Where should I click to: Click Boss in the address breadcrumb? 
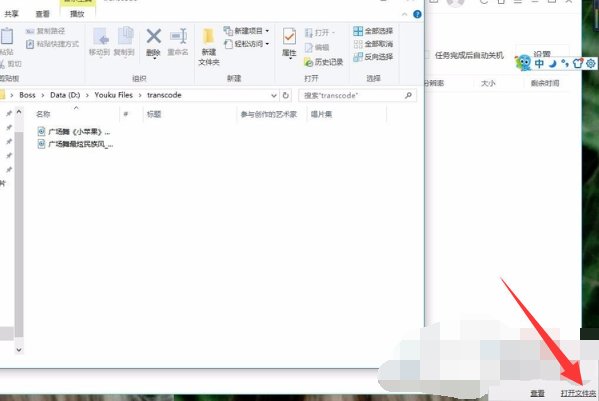coord(27,95)
